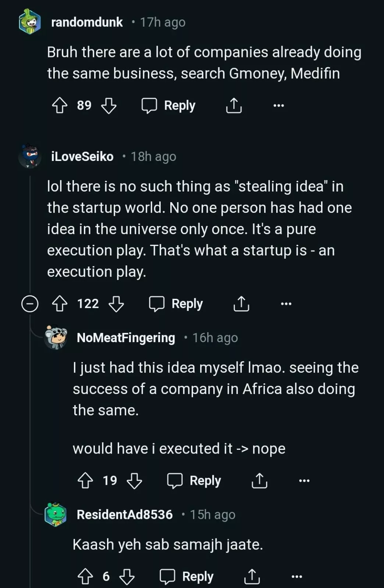Viewport: 384px width, 588px height.
Task: Collapse iLoveSeiko's comment thread
Action: (x=30, y=304)
